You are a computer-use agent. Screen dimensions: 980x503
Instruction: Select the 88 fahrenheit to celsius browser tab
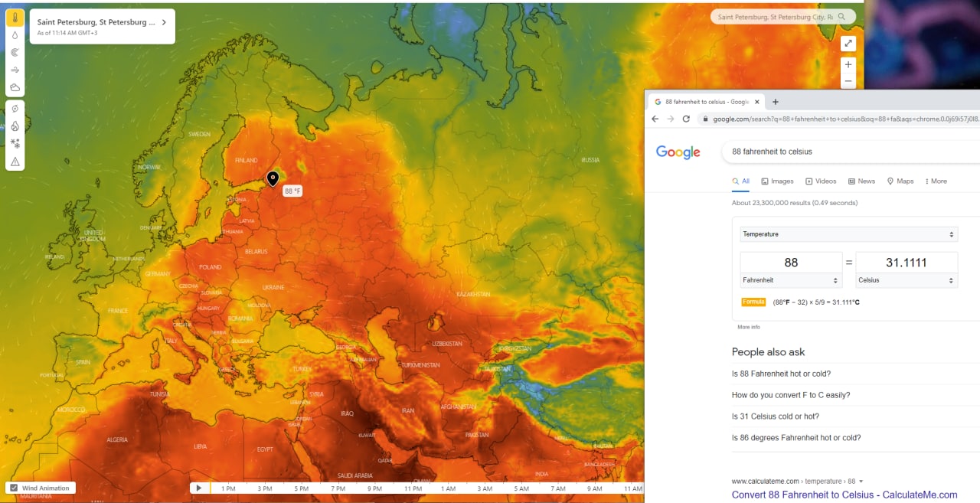706,101
